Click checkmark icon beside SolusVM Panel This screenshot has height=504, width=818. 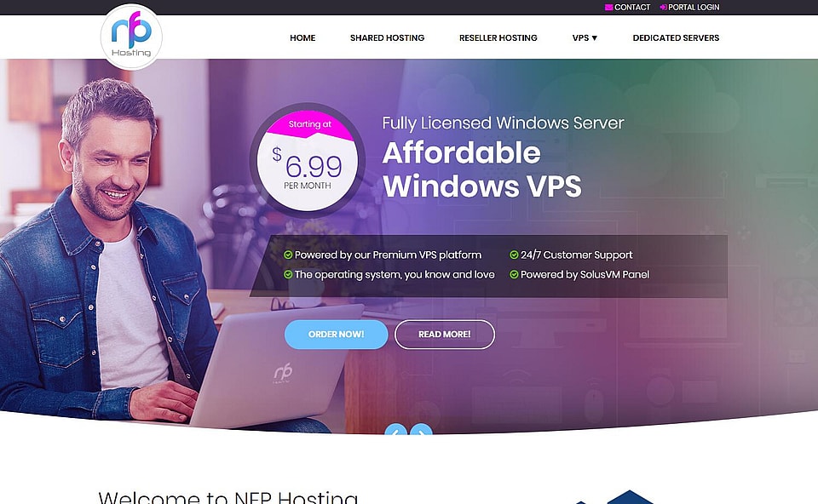click(514, 274)
